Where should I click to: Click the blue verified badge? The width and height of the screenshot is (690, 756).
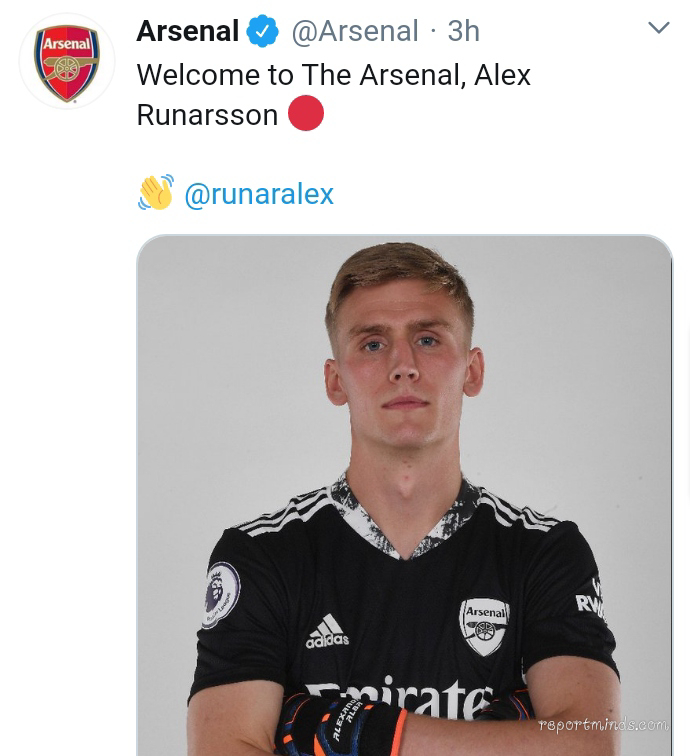click(263, 31)
